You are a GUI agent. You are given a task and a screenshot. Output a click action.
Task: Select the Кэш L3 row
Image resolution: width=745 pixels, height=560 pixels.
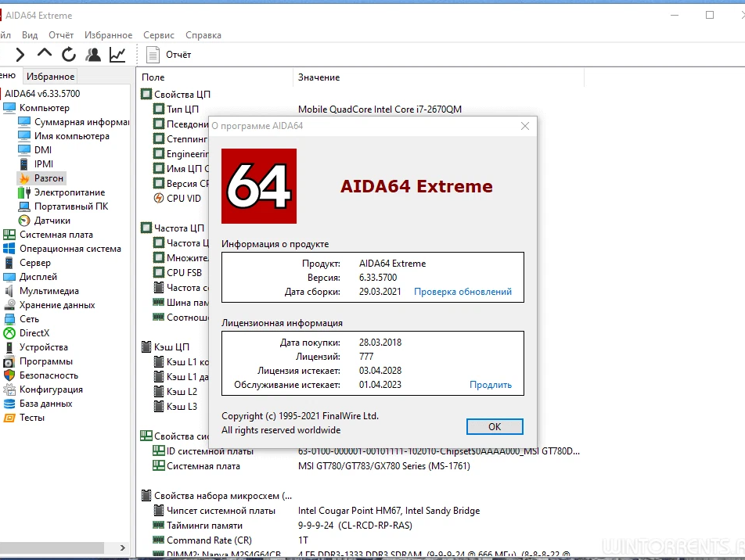[175, 406]
